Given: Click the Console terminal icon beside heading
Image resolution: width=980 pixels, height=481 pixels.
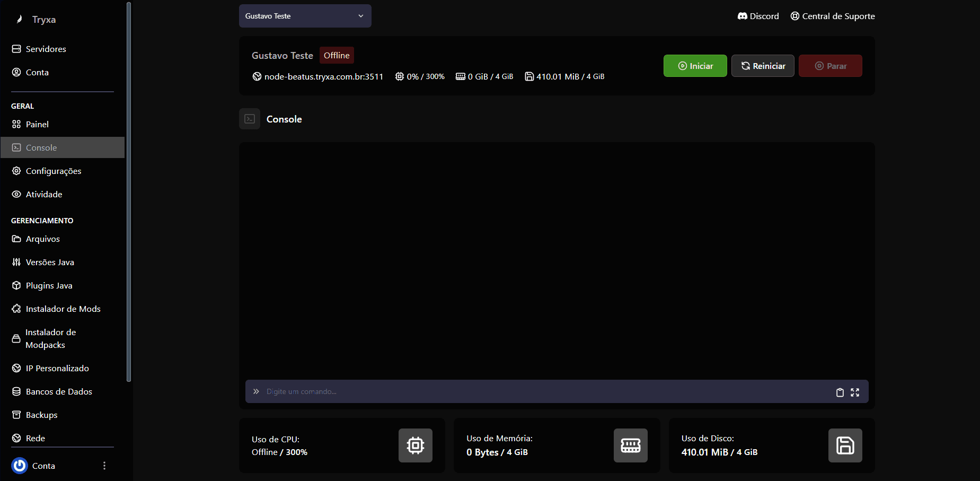Looking at the screenshot, I should [x=250, y=119].
